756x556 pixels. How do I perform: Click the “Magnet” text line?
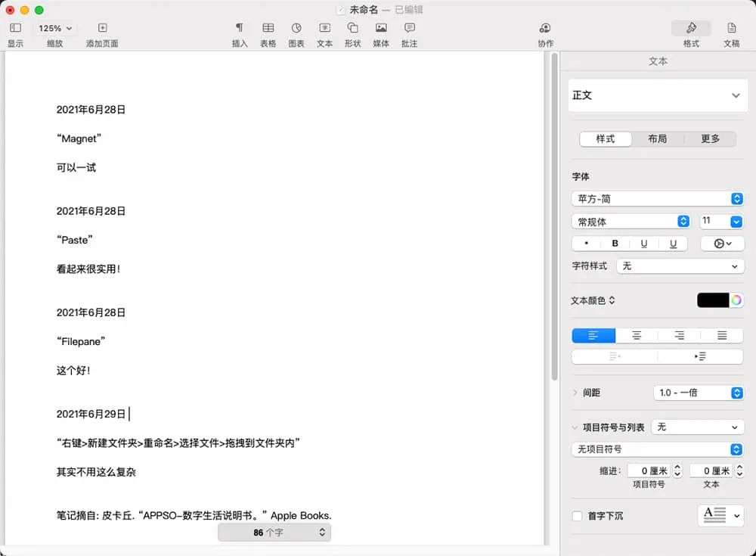point(79,139)
